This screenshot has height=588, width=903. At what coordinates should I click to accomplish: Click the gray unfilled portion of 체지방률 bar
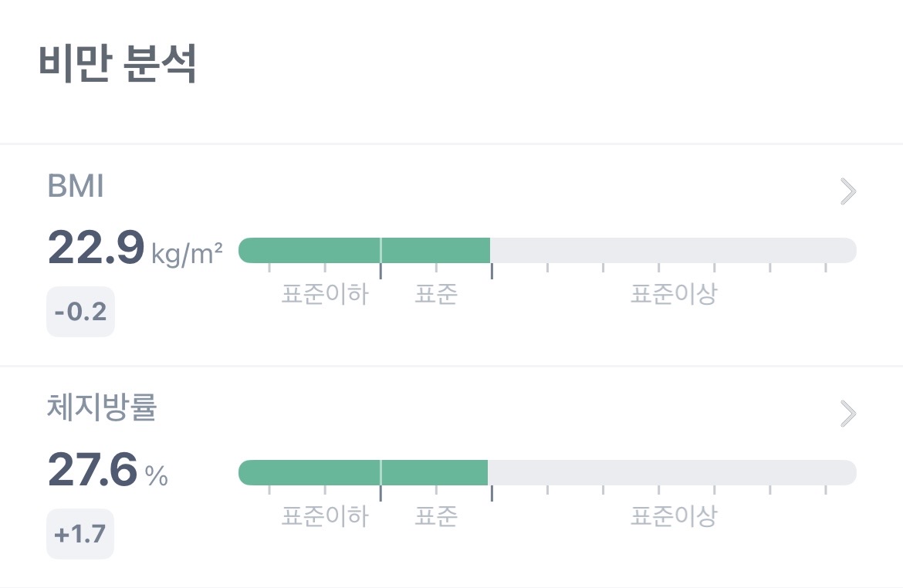coord(671,472)
